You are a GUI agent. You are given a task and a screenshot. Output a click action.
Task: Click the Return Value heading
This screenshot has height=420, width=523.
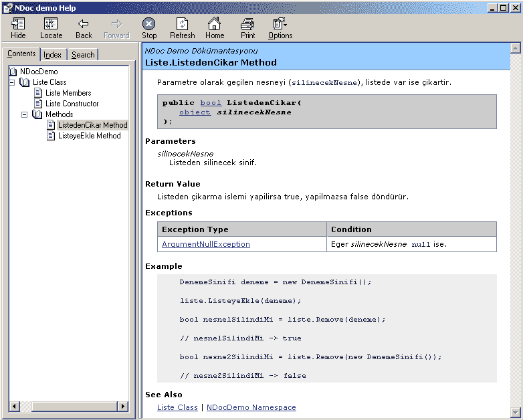pos(173,184)
